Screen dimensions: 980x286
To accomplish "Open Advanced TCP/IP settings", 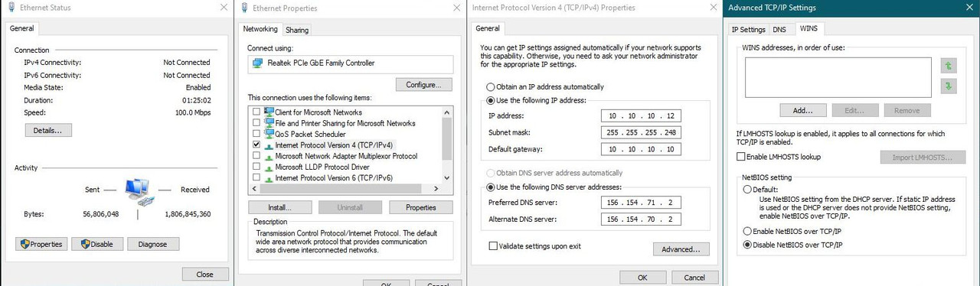I will [681, 249].
